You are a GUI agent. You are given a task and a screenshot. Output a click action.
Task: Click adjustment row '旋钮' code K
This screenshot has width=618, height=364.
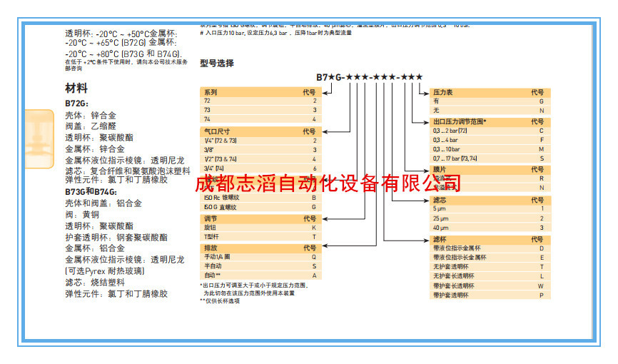pyautogui.click(x=260, y=228)
